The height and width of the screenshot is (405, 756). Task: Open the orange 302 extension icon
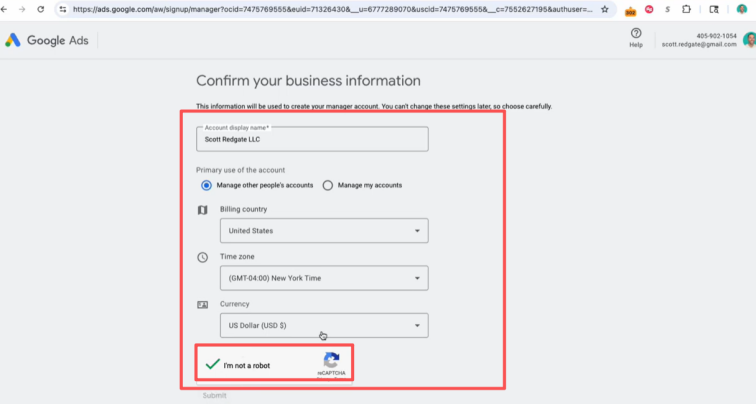point(630,11)
